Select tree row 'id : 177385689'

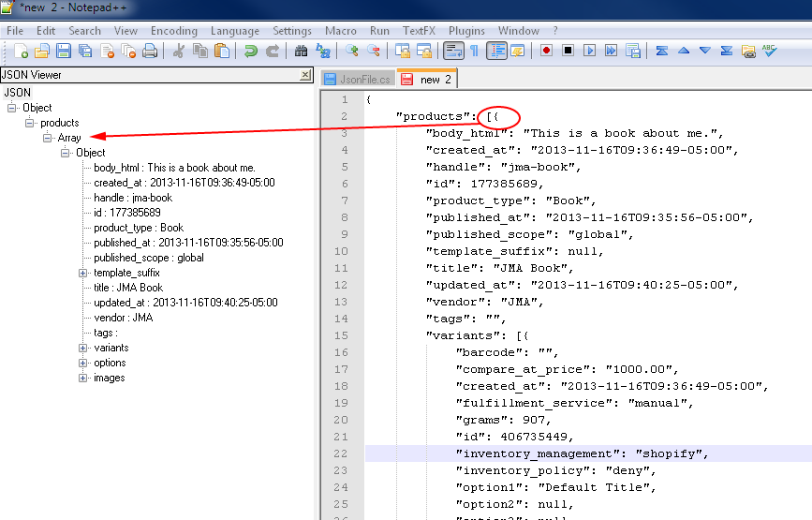(x=126, y=213)
